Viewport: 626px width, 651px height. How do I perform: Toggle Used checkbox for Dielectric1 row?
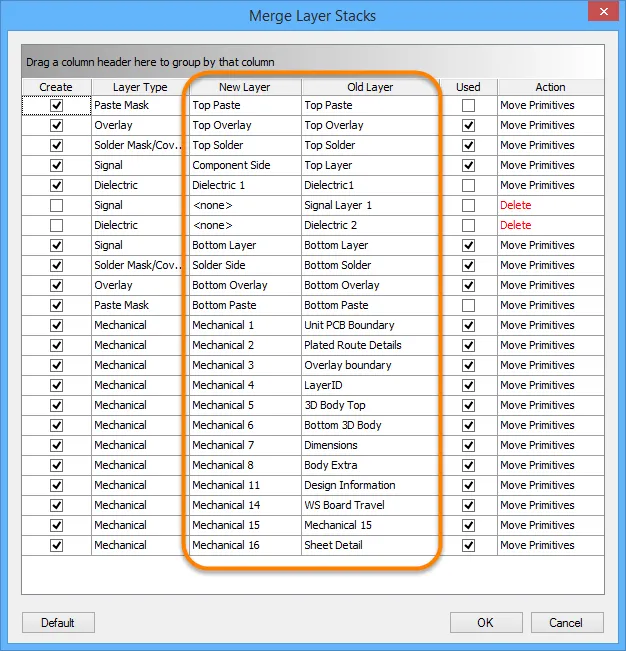click(x=468, y=185)
